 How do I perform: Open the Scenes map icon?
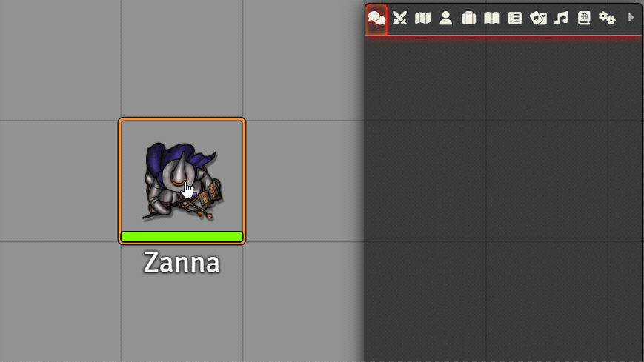[x=422, y=18]
